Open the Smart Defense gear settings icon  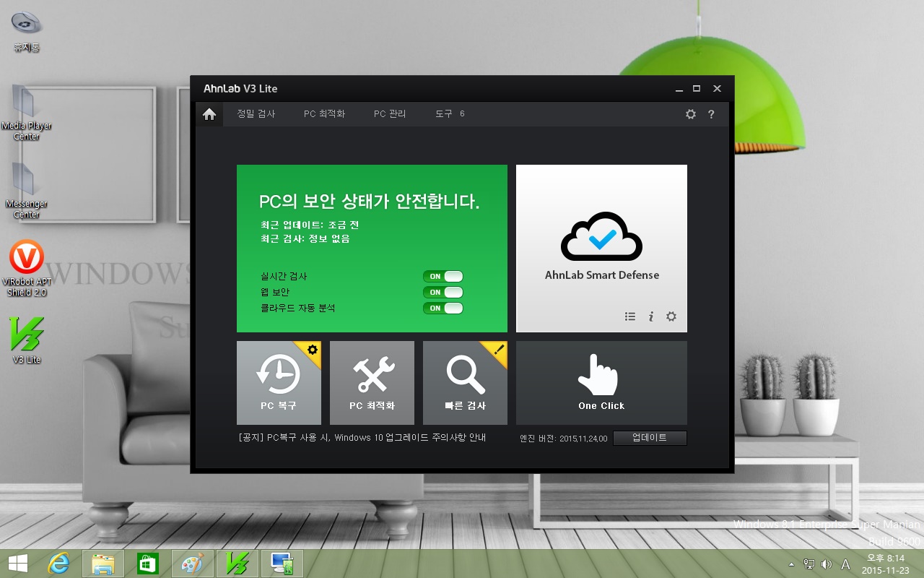[x=671, y=316]
